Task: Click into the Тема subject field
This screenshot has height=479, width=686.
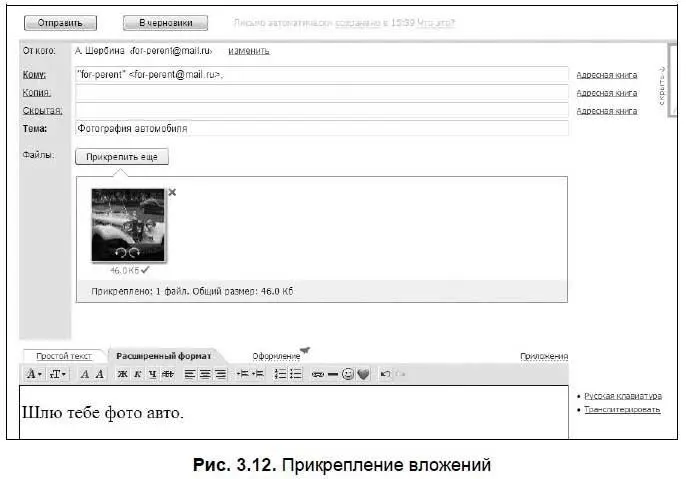Action: coord(320,128)
